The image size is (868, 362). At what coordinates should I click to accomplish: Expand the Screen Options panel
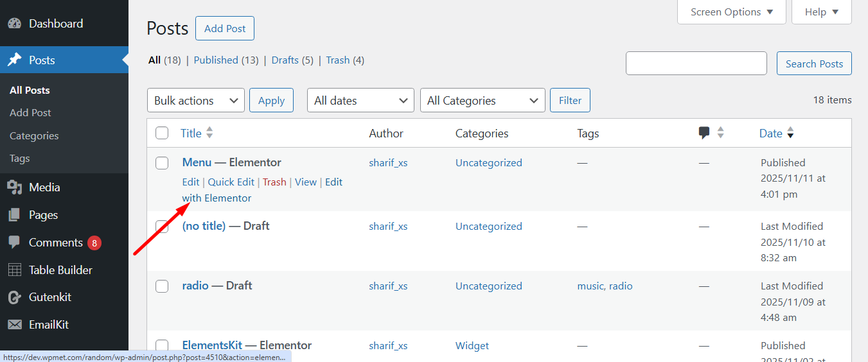coord(731,12)
